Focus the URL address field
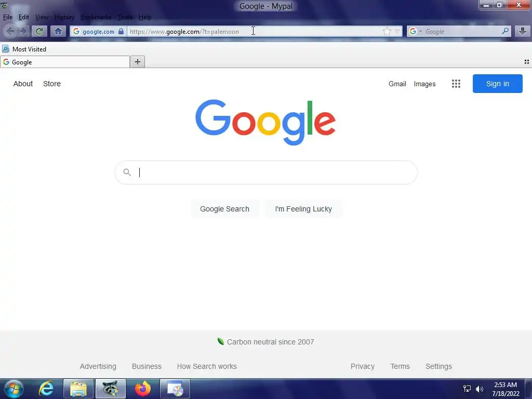This screenshot has width=532, height=399. click(x=255, y=32)
